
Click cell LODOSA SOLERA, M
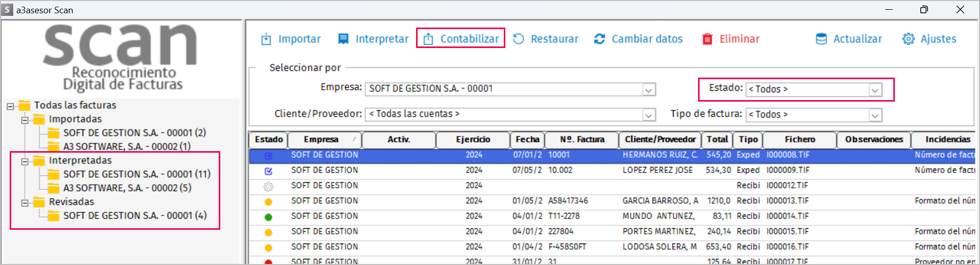660,247
